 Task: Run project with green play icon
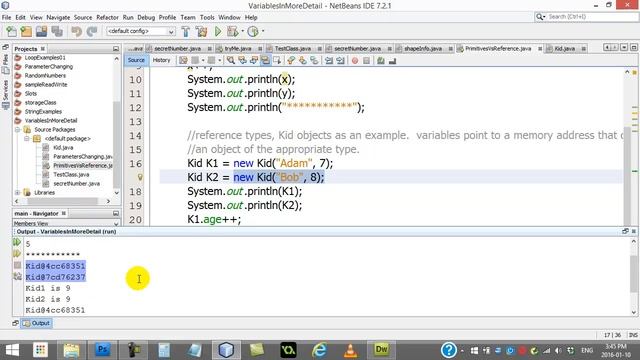(218, 31)
